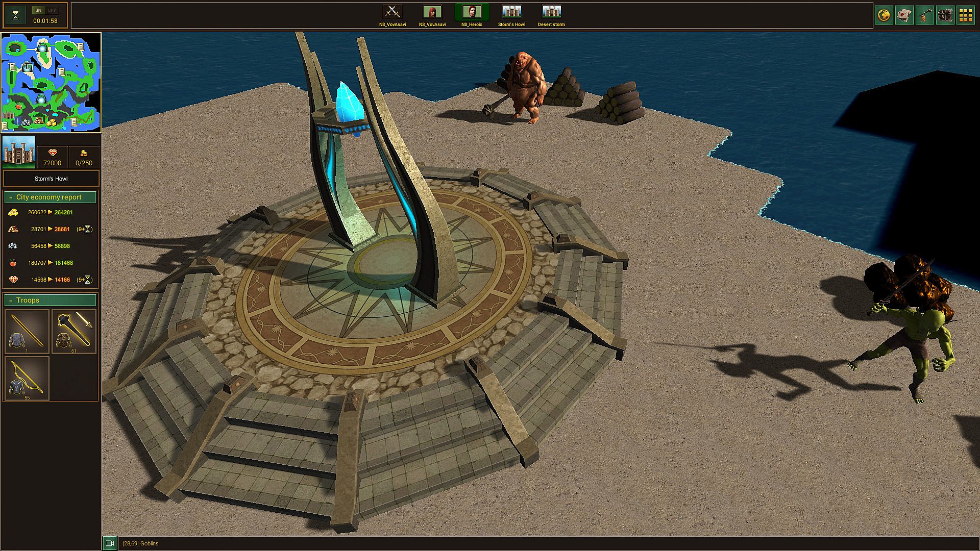Click the hourglass end-turn icon
Screen dimensions: 980x551
(16, 15)
